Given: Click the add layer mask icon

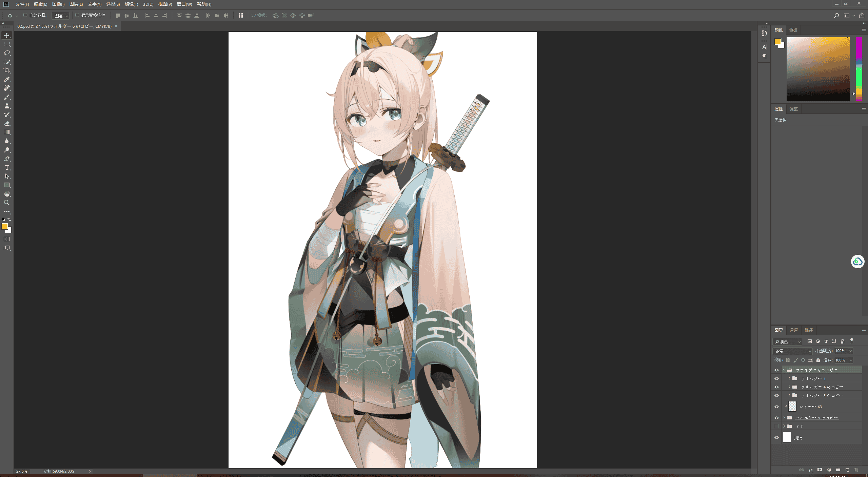Looking at the screenshot, I should tap(820, 470).
